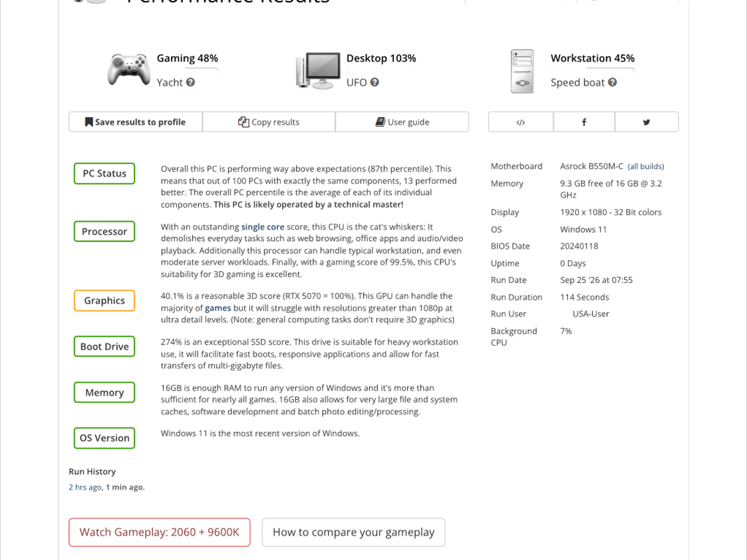Click the UFO rating label

(x=356, y=83)
